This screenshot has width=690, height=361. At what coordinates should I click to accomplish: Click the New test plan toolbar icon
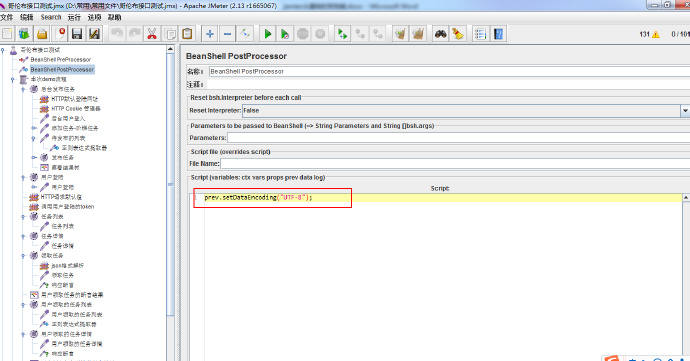click(7, 34)
